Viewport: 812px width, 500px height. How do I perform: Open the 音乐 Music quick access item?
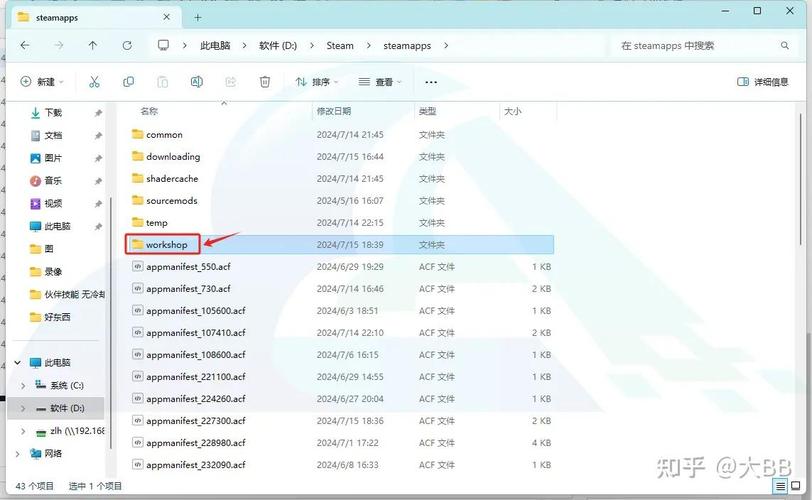click(53, 181)
